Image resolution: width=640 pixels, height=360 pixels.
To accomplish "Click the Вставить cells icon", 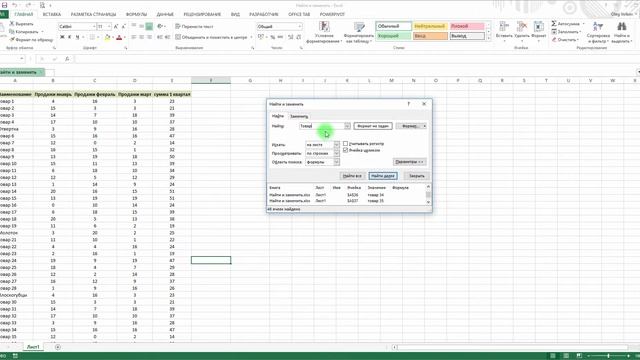I will pos(504,27).
